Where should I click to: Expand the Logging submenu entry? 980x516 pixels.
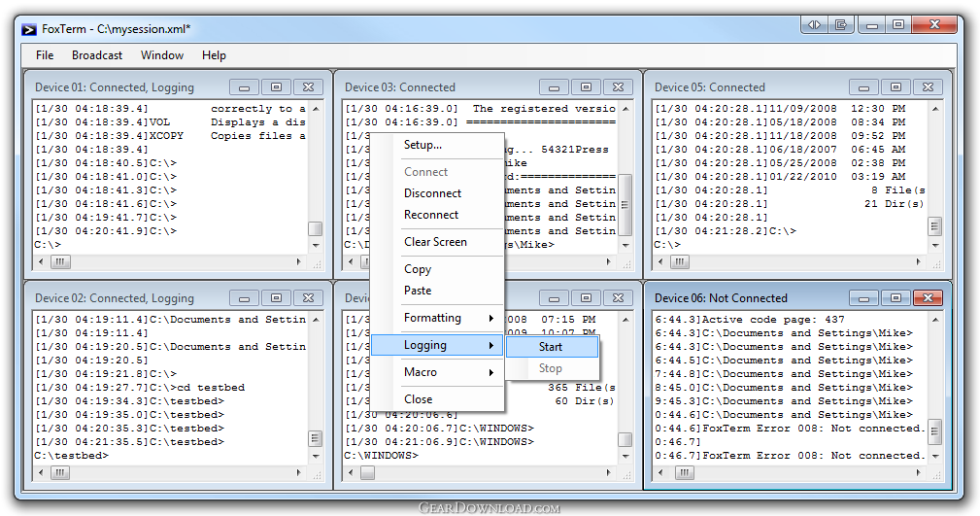[x=437, y=345]
